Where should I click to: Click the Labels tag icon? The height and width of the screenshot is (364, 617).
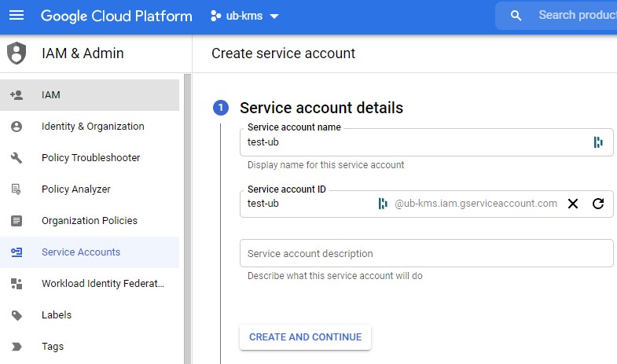(17, 315)
